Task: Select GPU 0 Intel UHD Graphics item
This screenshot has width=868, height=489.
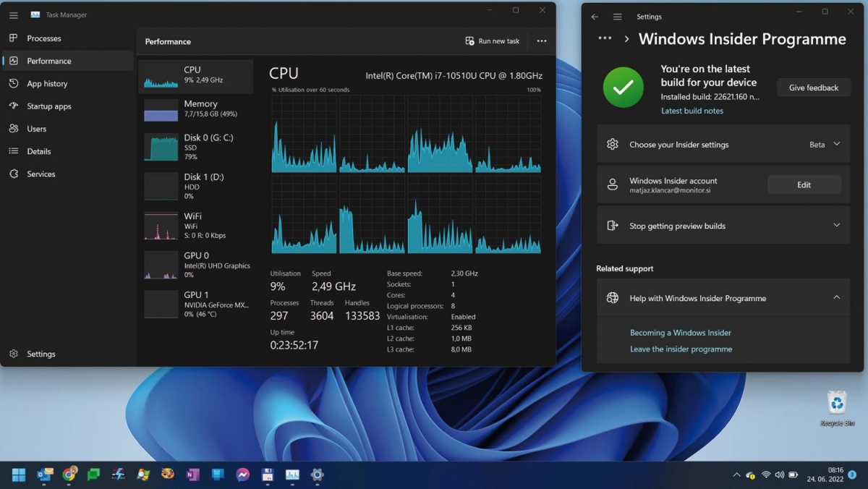Action: 196,265
